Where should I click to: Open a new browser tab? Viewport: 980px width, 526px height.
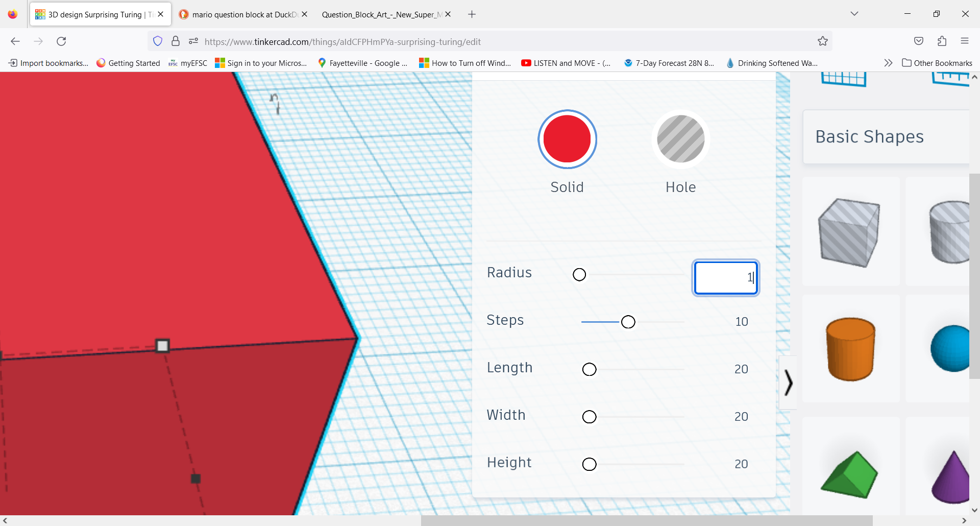click(x=472, y=14)
